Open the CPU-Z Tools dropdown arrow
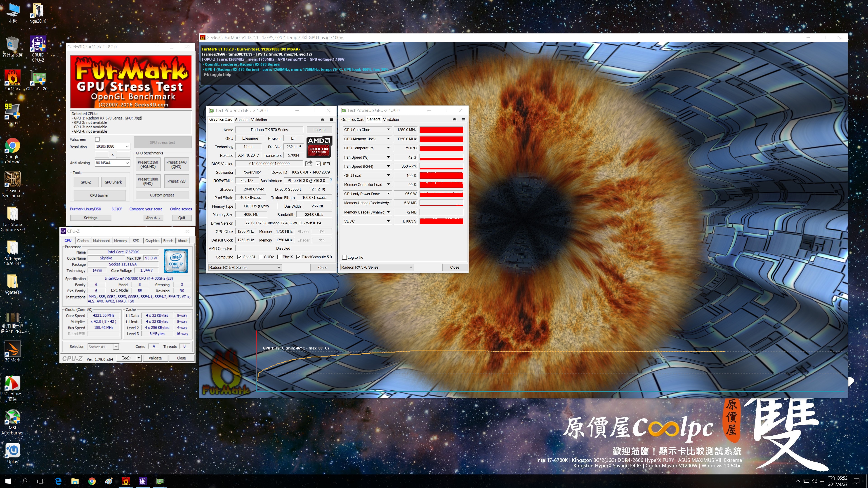The width and height of the screenshot is (868, 488). (139, 358)
